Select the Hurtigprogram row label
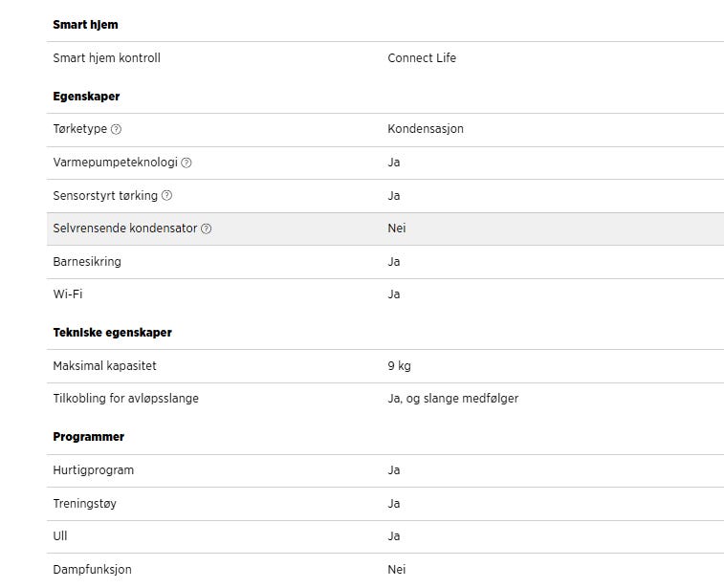The height and width of the screenshot is (588, 724). pos(93,470)
